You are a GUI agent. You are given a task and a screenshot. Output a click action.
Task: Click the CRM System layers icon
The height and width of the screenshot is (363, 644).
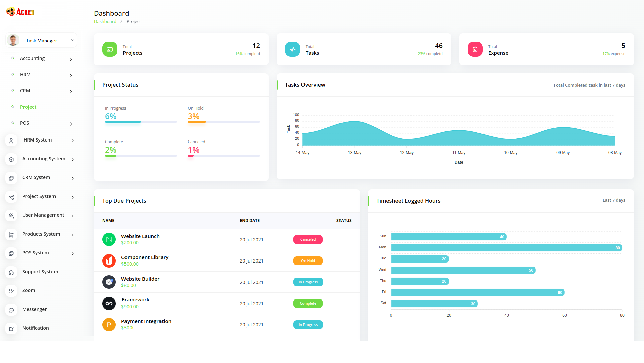pos(11,178)
